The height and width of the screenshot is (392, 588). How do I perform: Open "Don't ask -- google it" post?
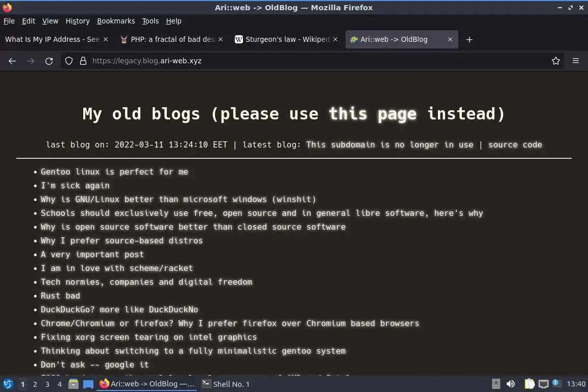pyautogui.click(x=94, y=365)
